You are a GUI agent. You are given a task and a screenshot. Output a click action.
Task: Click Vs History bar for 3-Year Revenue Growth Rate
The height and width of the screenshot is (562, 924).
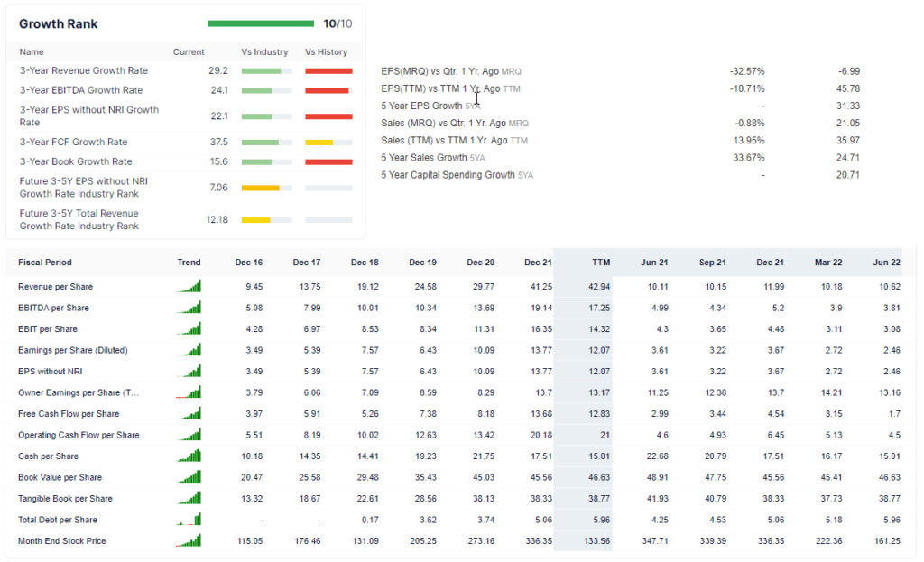point(328,71)
